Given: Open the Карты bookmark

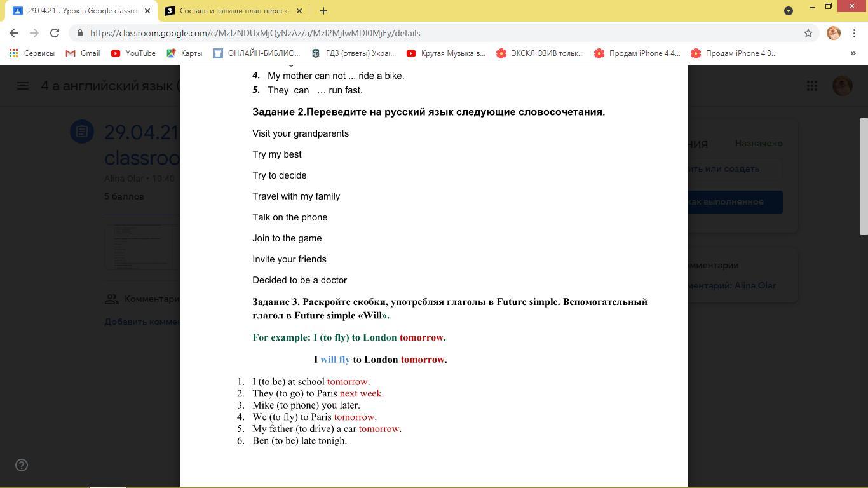Looking at the screenshot, I should click(x=184, y=53).
